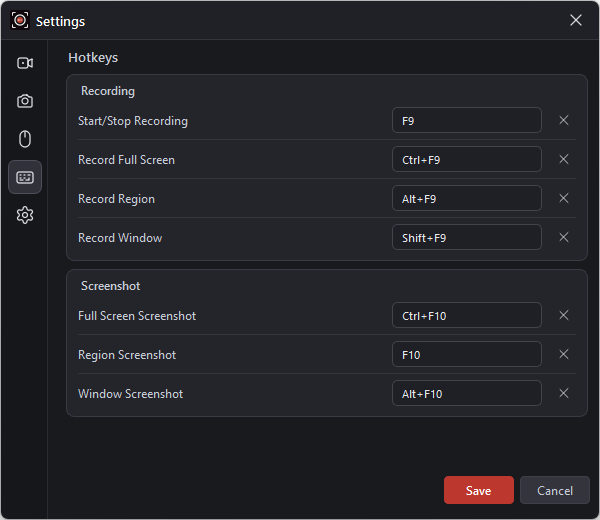
Task: Edit the Record Full Screen Ctrl+F9 field
Action: tap(467, 160)
